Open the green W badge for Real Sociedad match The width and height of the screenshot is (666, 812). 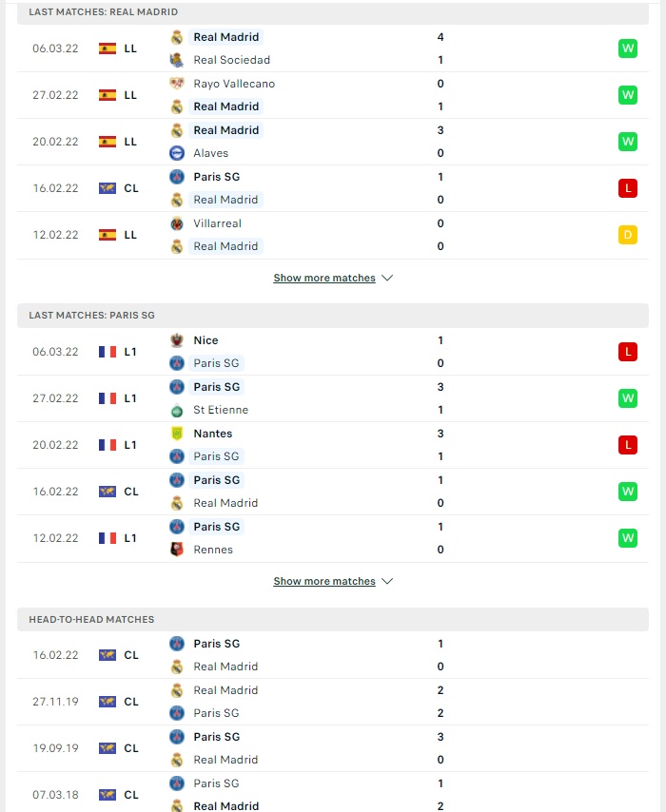[628, 48]
